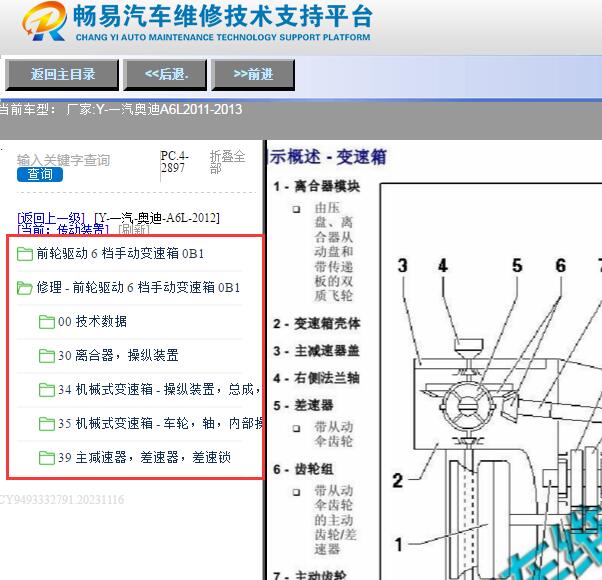Click the 当前车型 vehicle model text
This screenshot has height=580, width=602.
[x=121, y=109]
